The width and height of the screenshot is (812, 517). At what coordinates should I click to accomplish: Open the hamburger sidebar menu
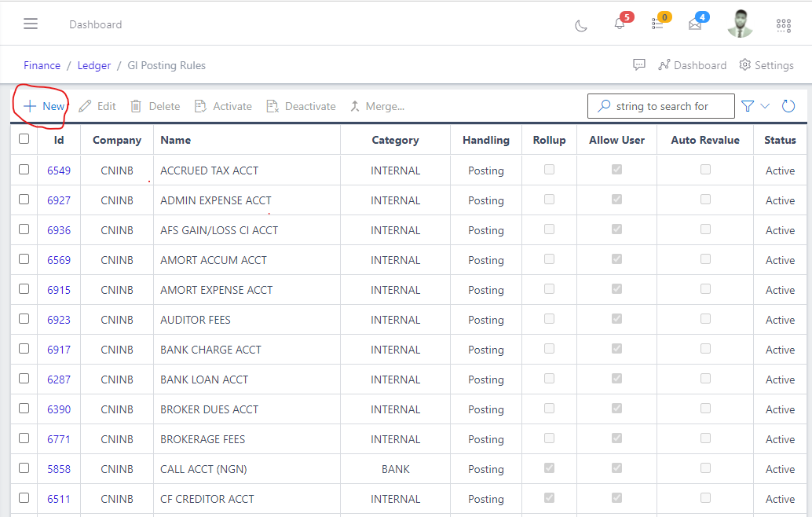coord(31,24)
